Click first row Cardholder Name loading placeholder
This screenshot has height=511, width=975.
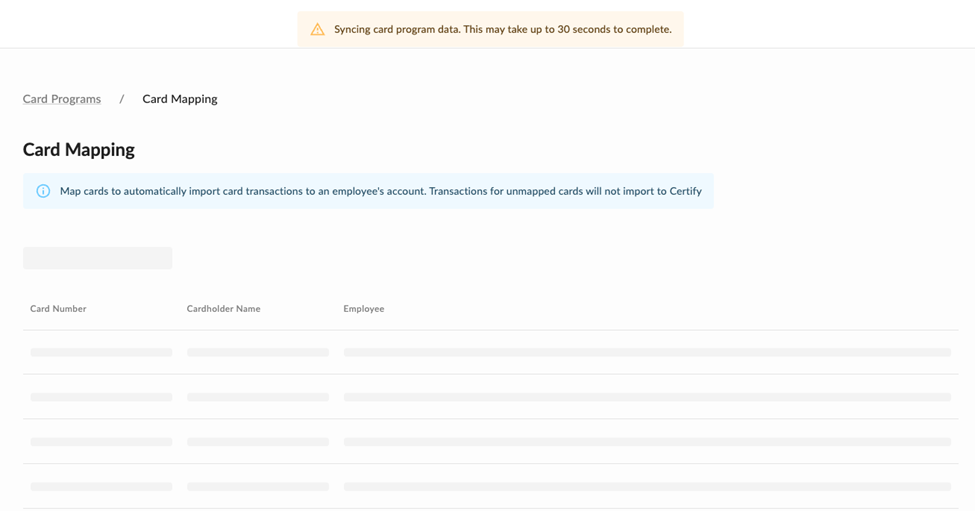point(258,352)
